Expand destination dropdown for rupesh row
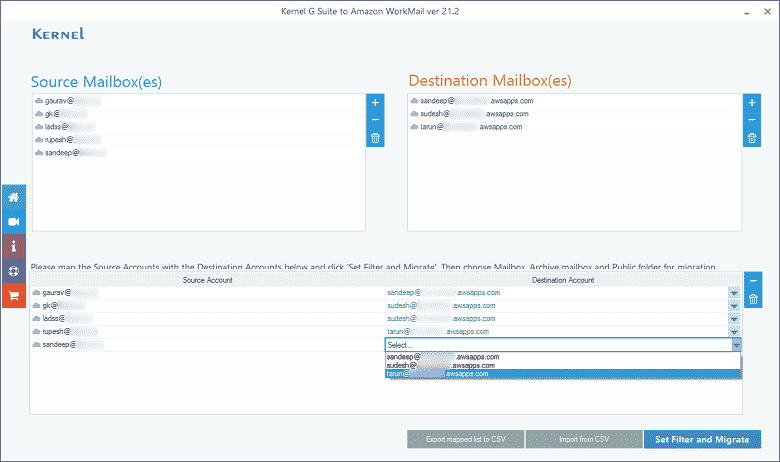 (x=734, y=332)
